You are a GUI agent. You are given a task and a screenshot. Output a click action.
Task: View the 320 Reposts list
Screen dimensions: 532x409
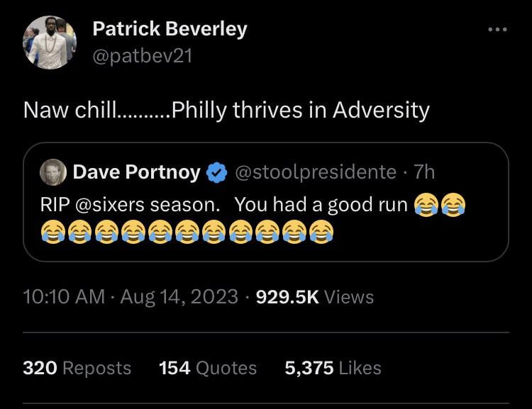point(77,368)
